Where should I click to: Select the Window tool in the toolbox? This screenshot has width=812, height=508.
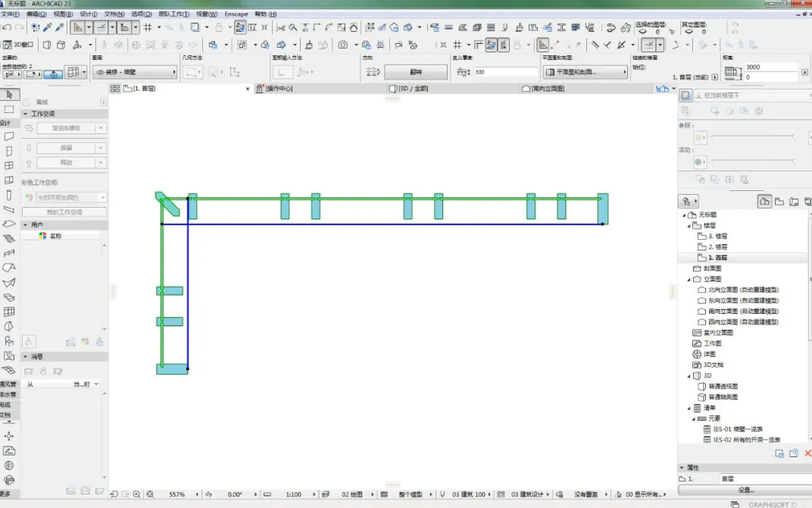[x=9, y=166]
